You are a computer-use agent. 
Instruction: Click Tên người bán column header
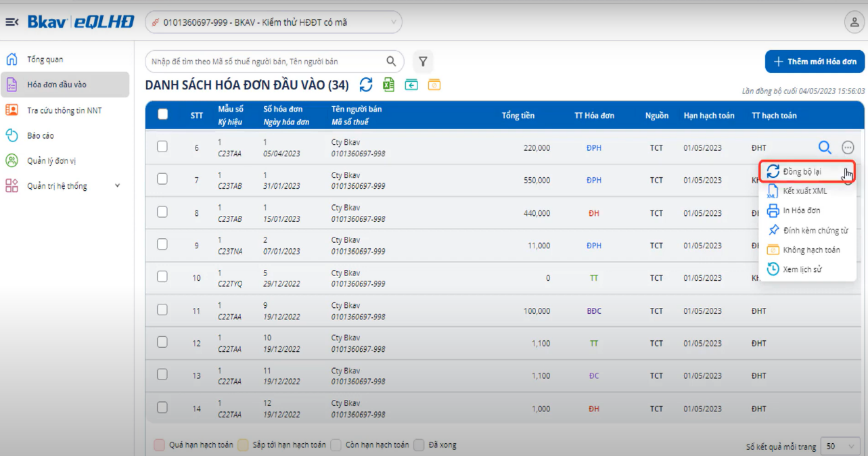[x=357, y=109]
